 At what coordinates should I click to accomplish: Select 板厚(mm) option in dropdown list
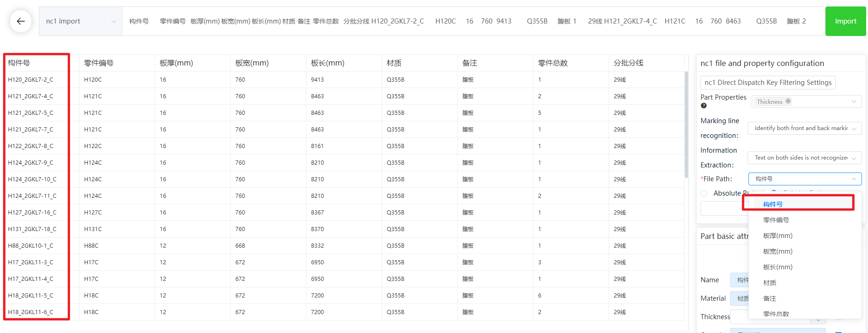(x=805, y=236)
